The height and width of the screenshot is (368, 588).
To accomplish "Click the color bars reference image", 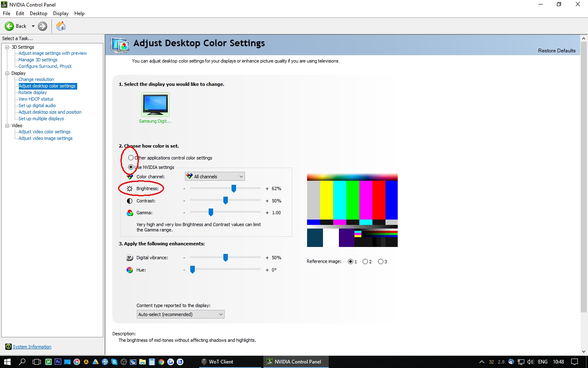I will pyautogui.click(x=352, y=210).
